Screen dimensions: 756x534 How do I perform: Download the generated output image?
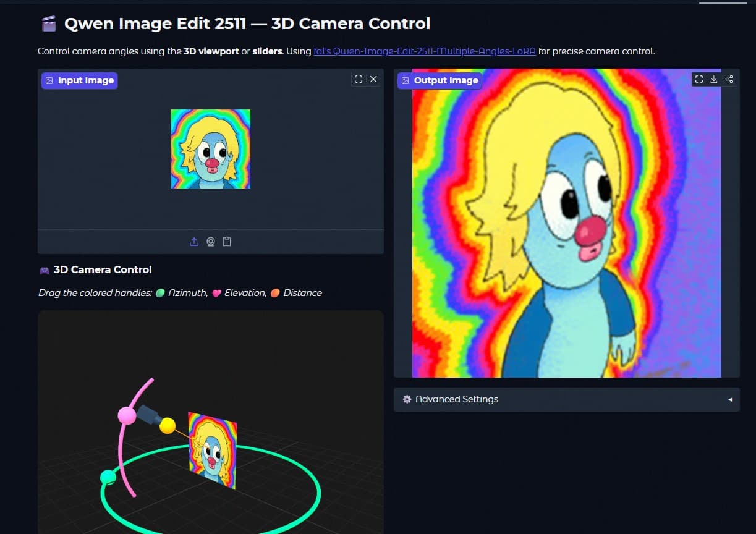coord(713,79)
